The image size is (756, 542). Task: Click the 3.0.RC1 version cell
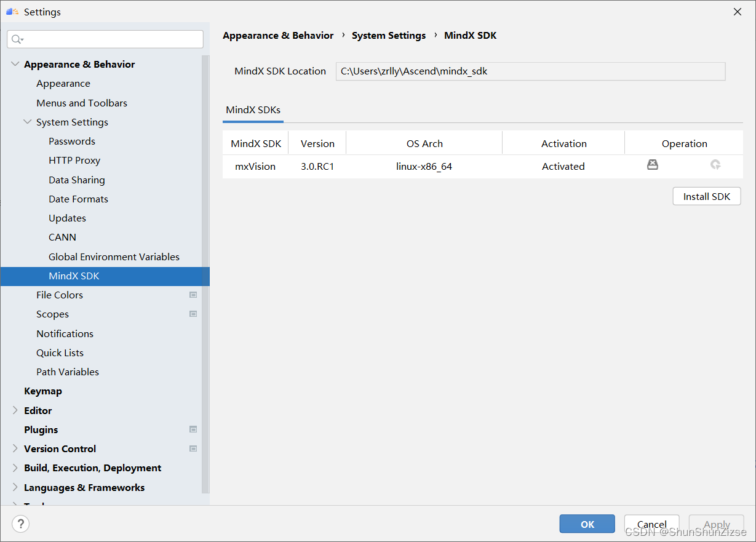click(317, 166)
